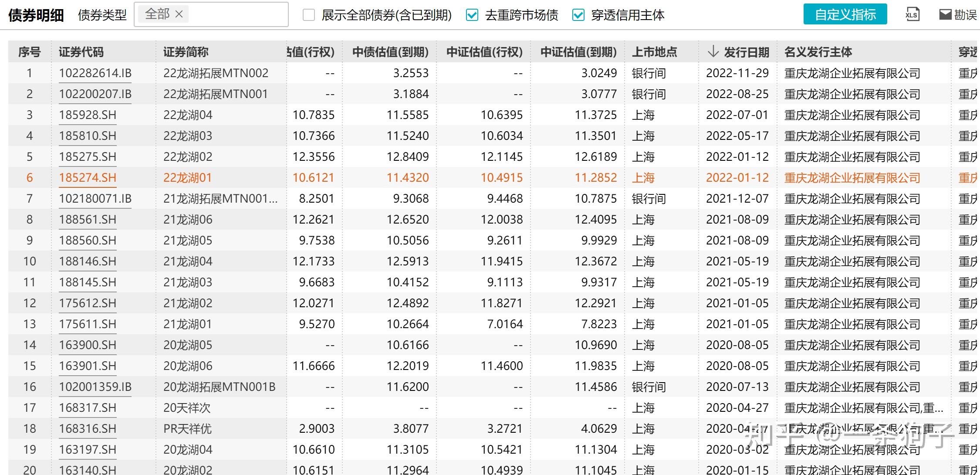Viewport: 980px width, 475px height.
Task: Select bond name 22龙湖拓展MTN002
Action: [x=216, y=73]
